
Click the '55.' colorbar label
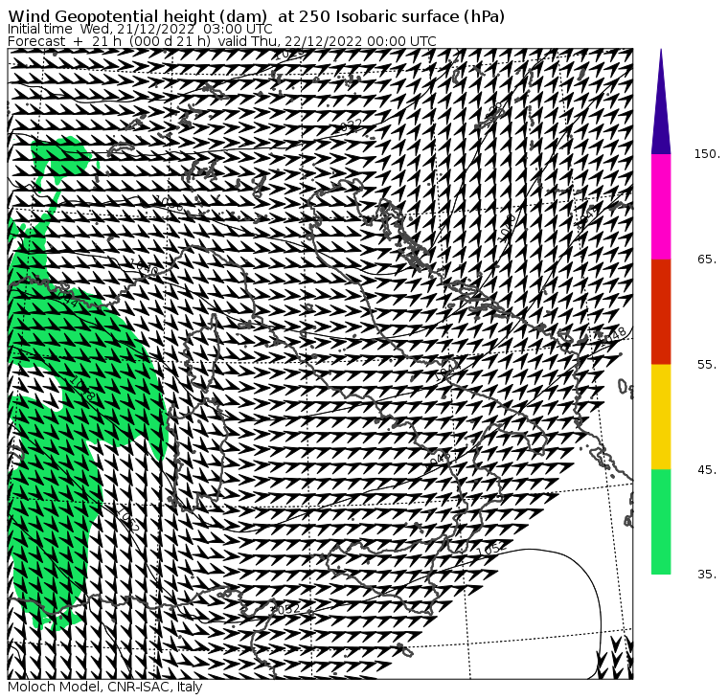coord(708,365)
